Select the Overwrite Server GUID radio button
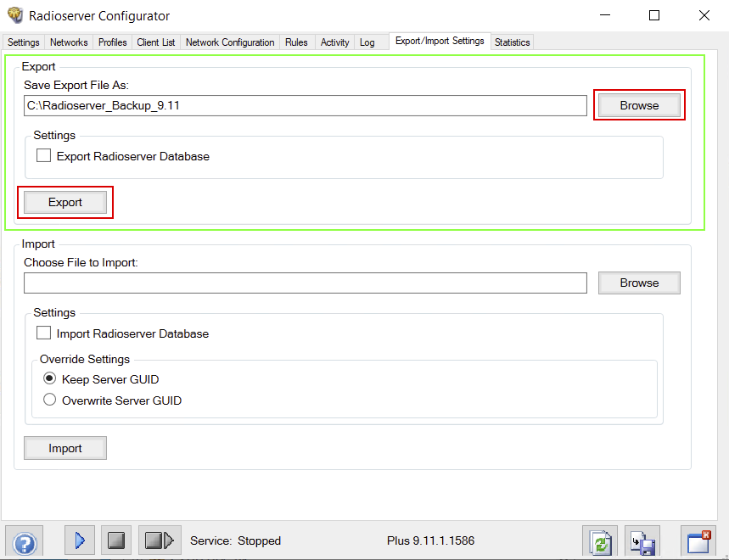Image resolution: width=729 pixels, height=560 pixels. pyautogui.click(x=50, y=400)
